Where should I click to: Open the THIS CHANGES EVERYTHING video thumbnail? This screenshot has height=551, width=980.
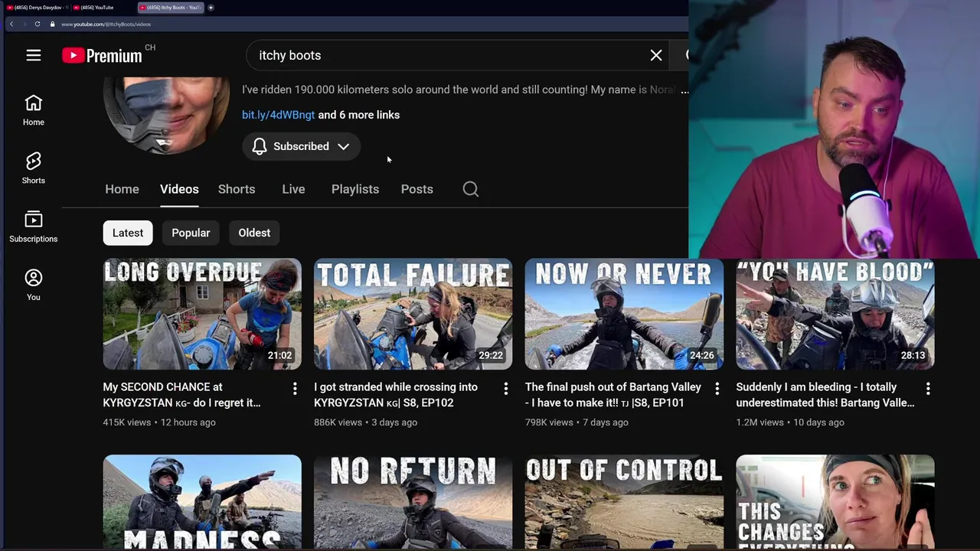[835, 502]
